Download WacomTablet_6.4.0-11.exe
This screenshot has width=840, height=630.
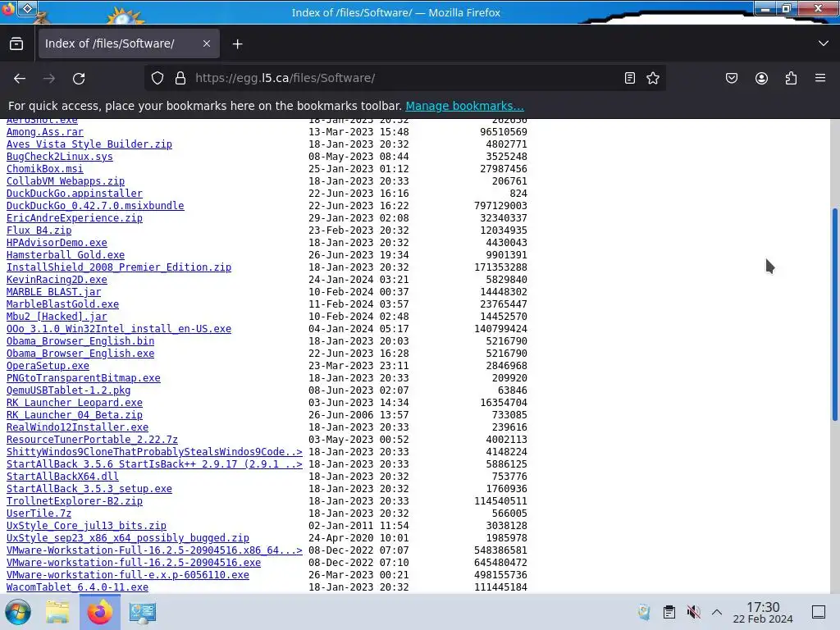(77, 587)
